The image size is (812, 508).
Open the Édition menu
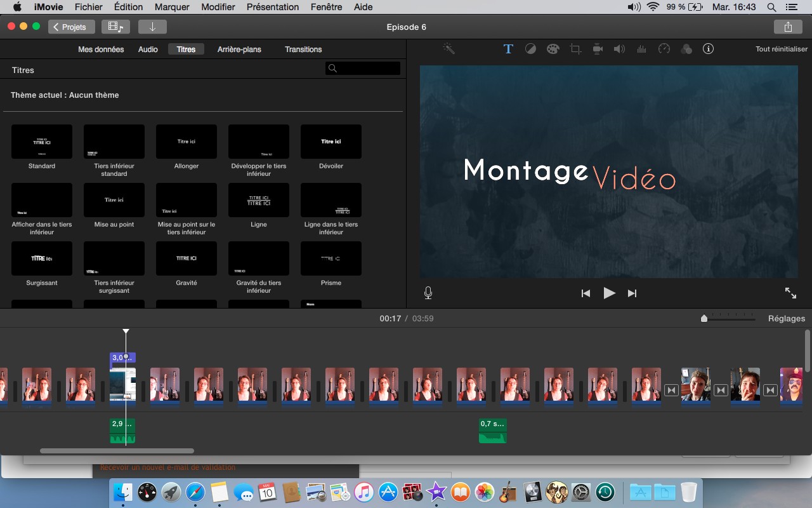point(128,7)
